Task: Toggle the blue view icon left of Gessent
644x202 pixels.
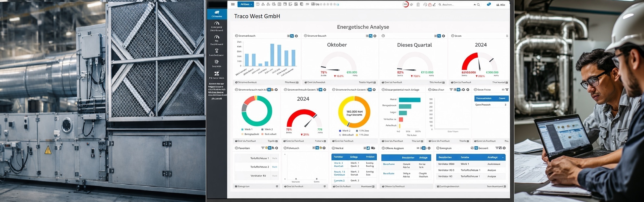Action: (476, 148)
